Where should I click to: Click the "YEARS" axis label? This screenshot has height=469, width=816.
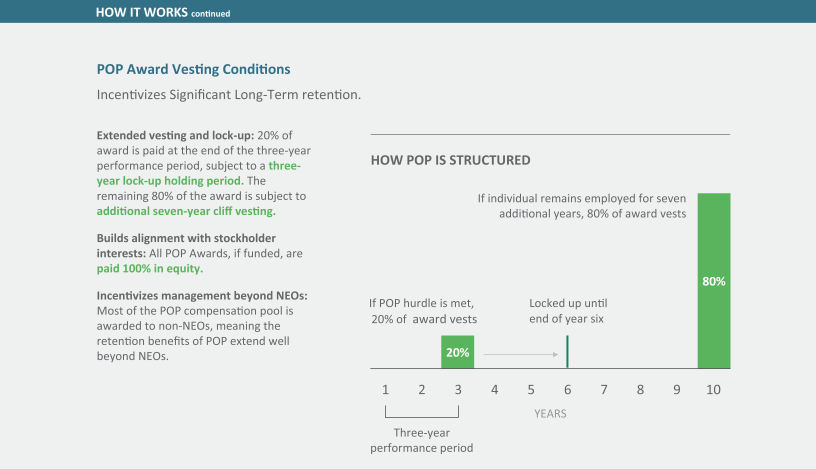(x=551, y=413)
